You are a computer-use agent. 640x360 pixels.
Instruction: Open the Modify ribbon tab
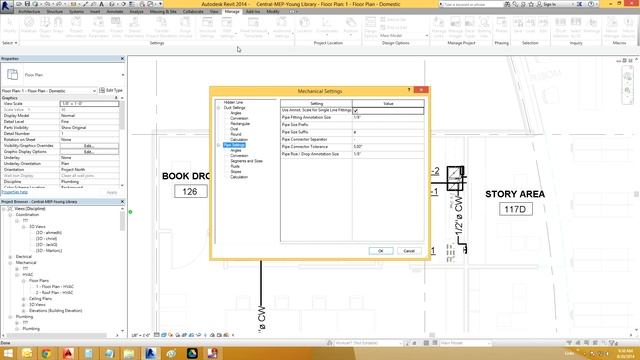(273, 11)
